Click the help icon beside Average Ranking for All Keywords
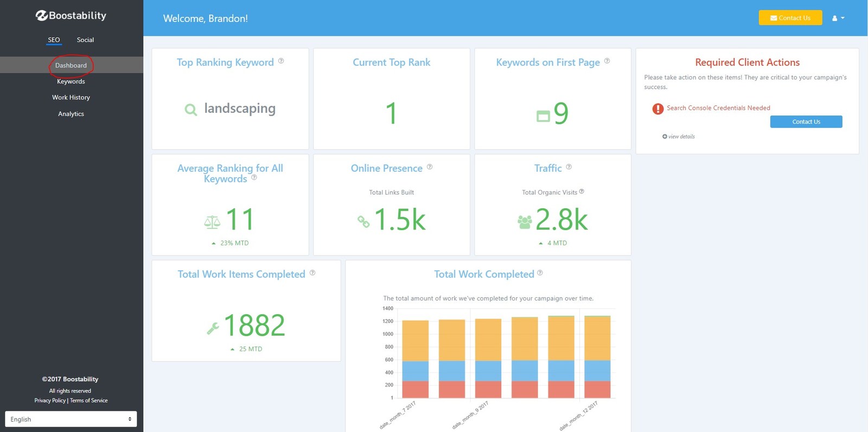 254,177
